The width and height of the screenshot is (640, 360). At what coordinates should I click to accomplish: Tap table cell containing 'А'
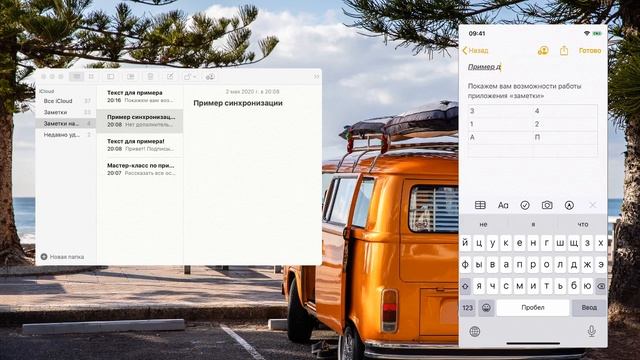pos(500,138)
